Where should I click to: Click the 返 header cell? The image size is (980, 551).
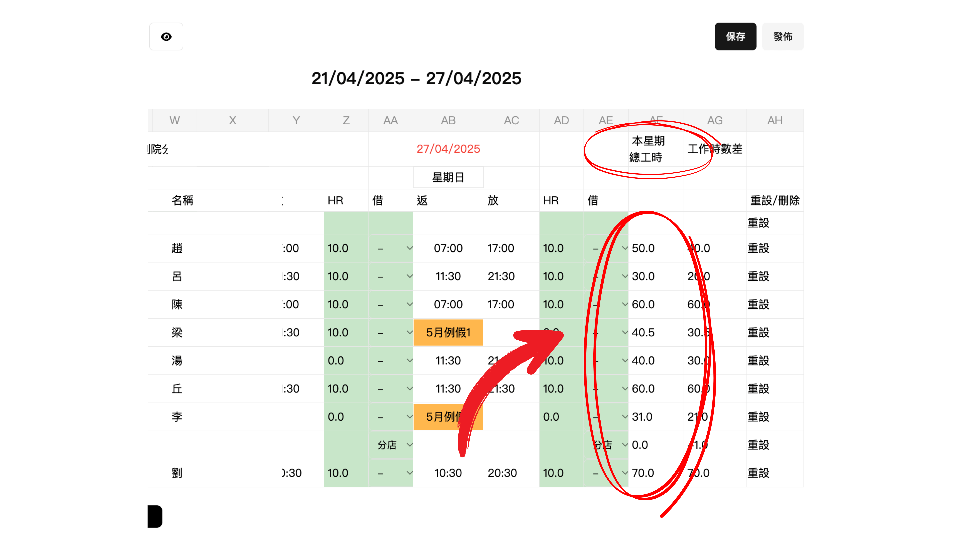pyautogui.click(x=448, y=200)
